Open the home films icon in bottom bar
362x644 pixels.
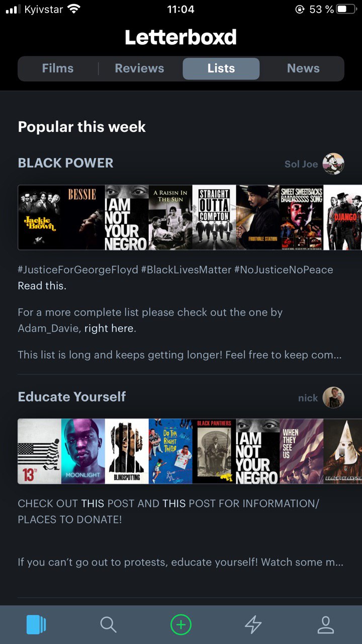(x=36, y=625)
